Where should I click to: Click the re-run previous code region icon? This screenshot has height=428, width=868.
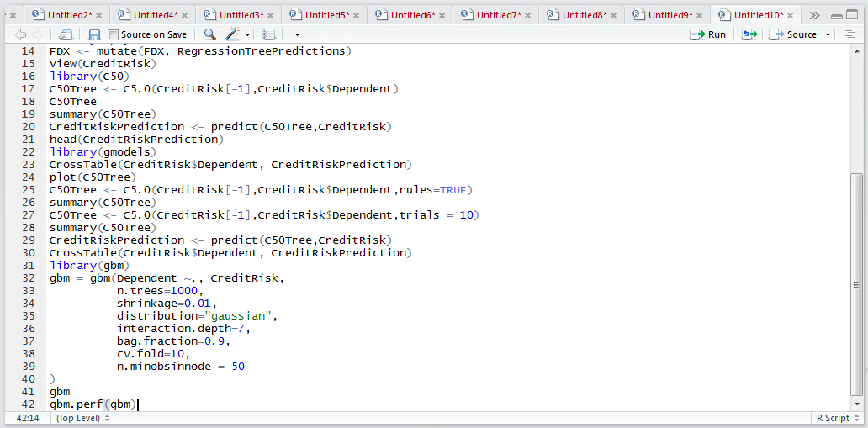coord(749,34)
